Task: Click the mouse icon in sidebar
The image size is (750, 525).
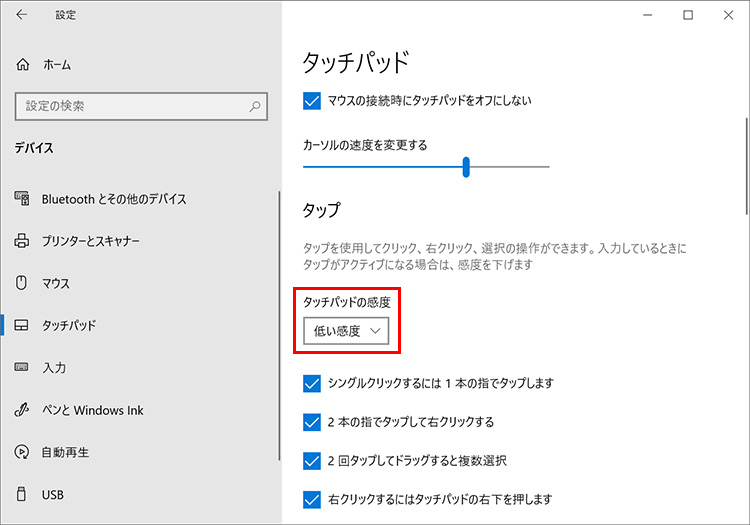Action: point(23,283)
